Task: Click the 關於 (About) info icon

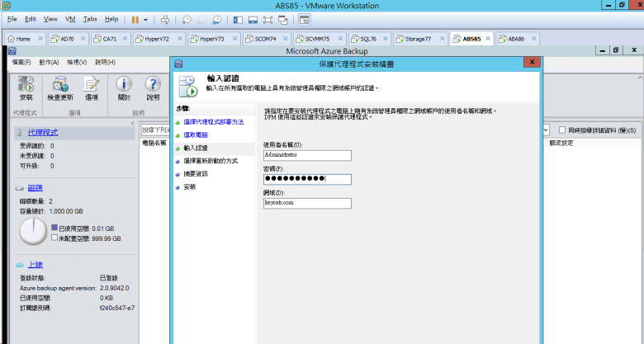Action: [124, 87]
